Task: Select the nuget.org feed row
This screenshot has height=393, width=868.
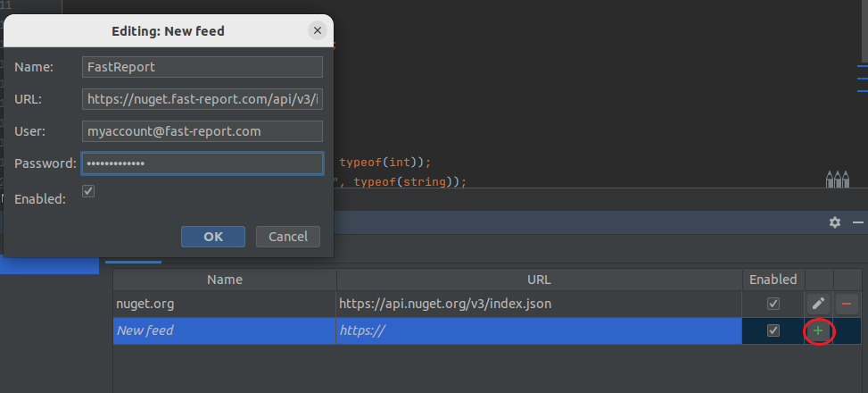Action: pyautogui.click(x=225, y=304)
